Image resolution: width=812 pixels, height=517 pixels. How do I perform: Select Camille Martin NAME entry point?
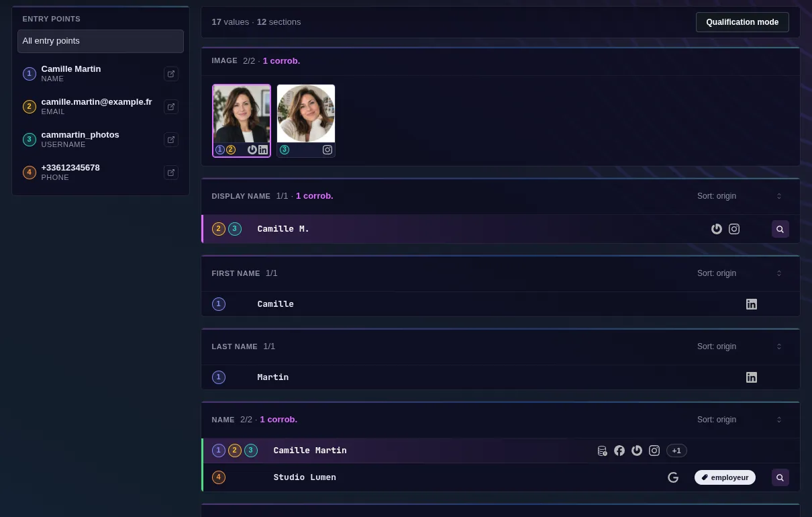pos(101,74)
